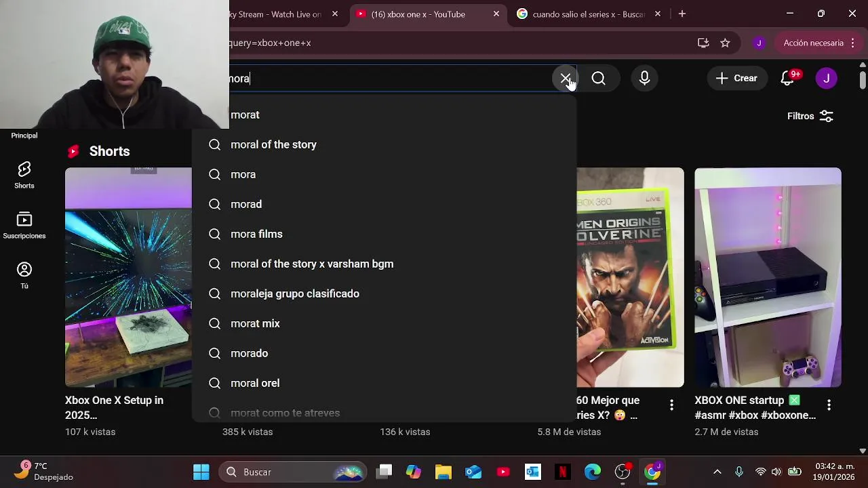Click into the YouTube search field
The height and width of the screenshot is (488, 868).
pos(390,79)
